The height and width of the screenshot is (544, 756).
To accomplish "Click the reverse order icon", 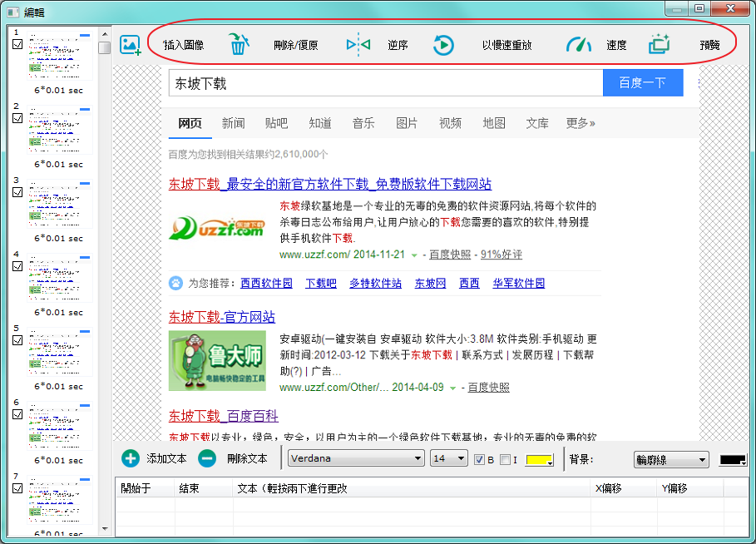I will (358, 45).
